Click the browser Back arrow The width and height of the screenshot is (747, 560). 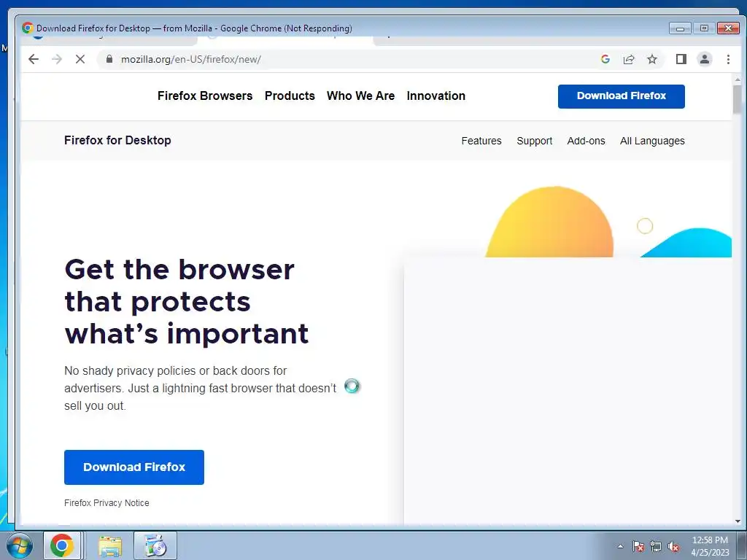pyautogui.click(x=34, y=59)
